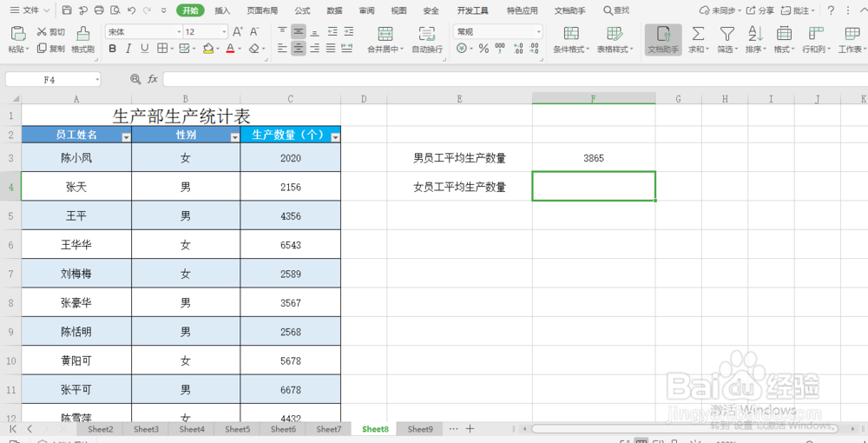This screenshot has width=868, height=443.
Task: Click the Save icon in quick toolbar
Action: click(67, 10)
